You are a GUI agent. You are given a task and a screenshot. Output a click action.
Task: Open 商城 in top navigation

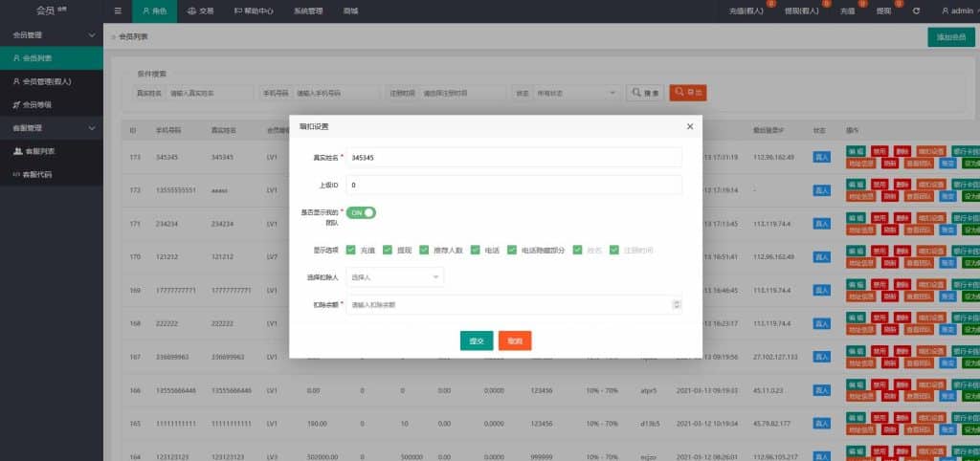350,11
